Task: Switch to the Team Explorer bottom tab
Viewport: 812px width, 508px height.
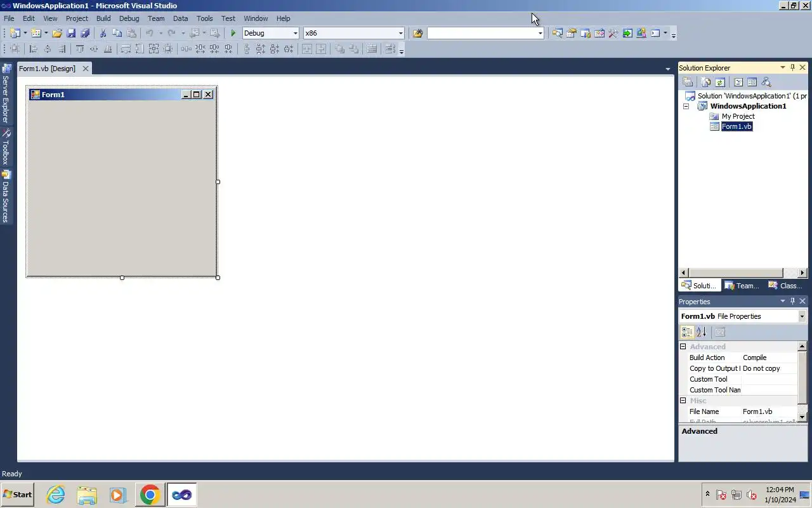Action: 742,286
